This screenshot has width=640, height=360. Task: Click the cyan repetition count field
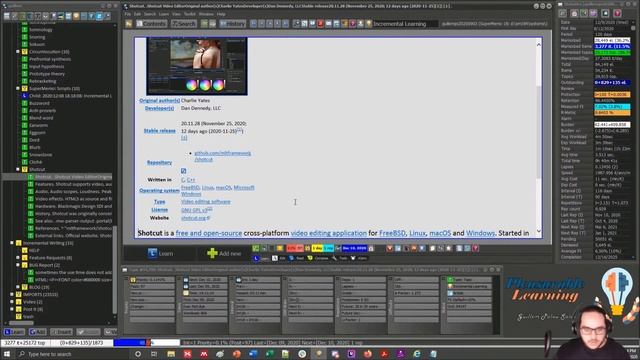[329, 248]
